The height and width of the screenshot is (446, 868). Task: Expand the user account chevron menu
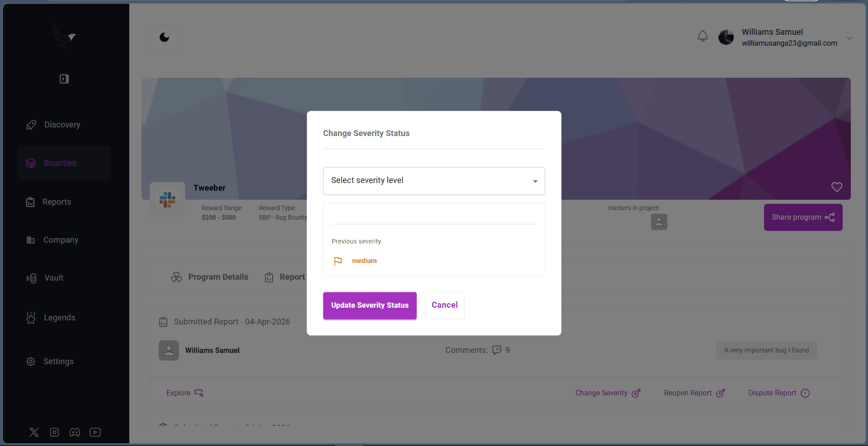(849, 38)
